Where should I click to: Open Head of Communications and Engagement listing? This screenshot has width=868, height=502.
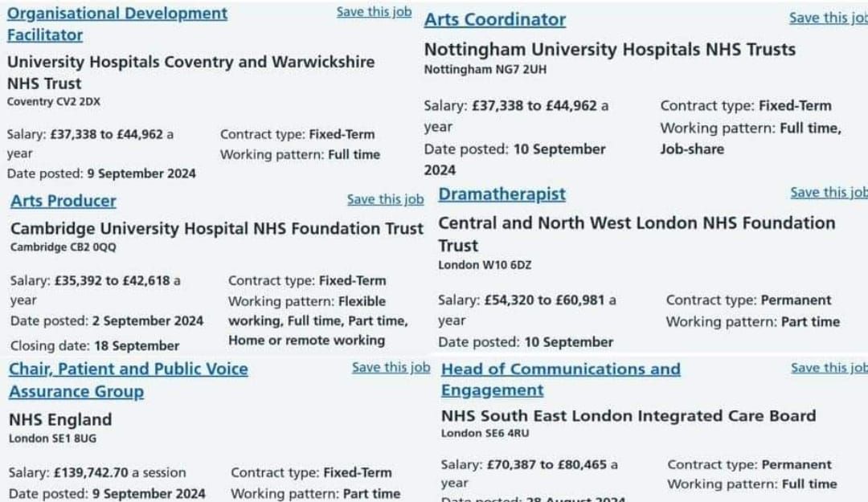[x=560, y=369]
